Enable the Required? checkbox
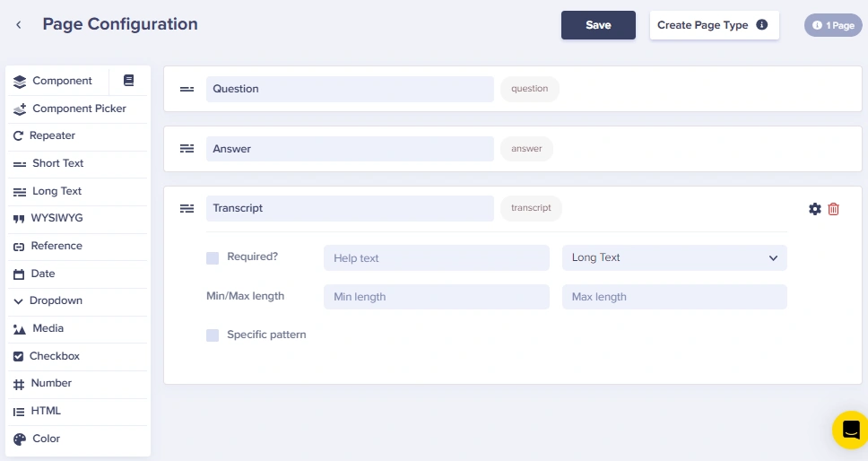 (x=213, y=258)
